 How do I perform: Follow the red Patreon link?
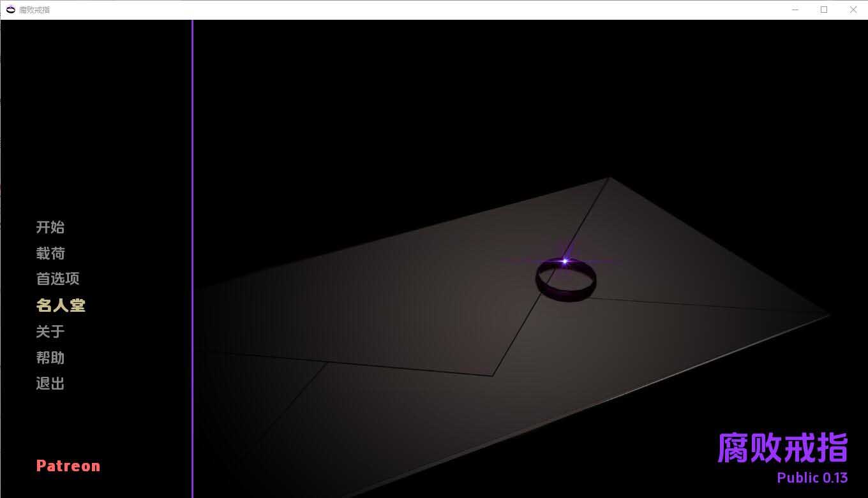click(x=68, y=466)
